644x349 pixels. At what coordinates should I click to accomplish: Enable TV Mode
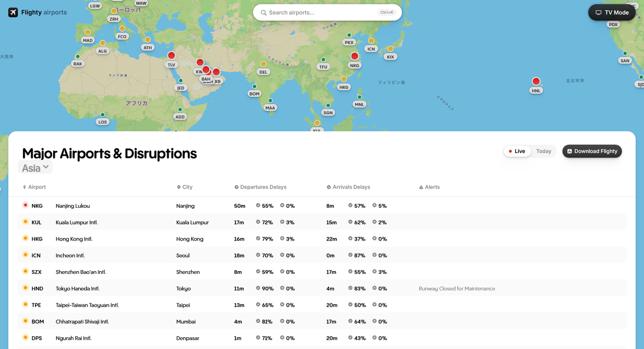point(612,12)
